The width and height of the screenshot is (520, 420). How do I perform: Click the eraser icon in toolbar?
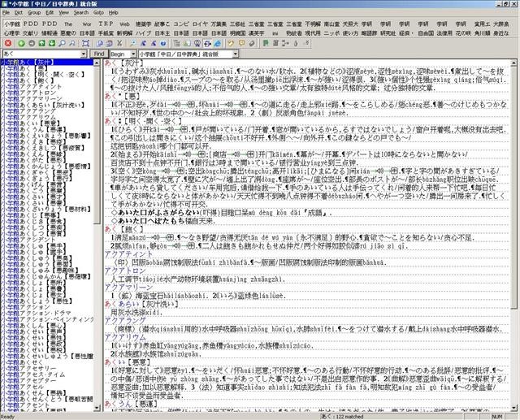[x=252, y=43]
